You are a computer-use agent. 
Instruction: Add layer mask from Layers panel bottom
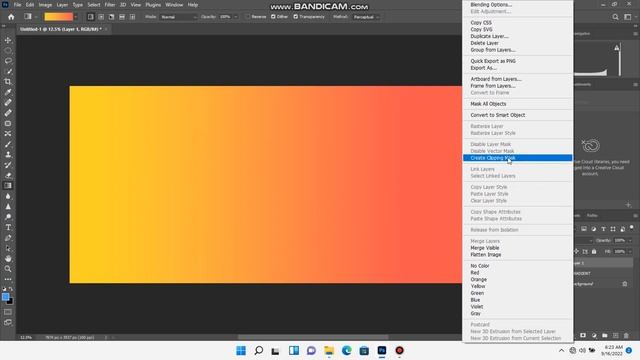click(583, 336)
